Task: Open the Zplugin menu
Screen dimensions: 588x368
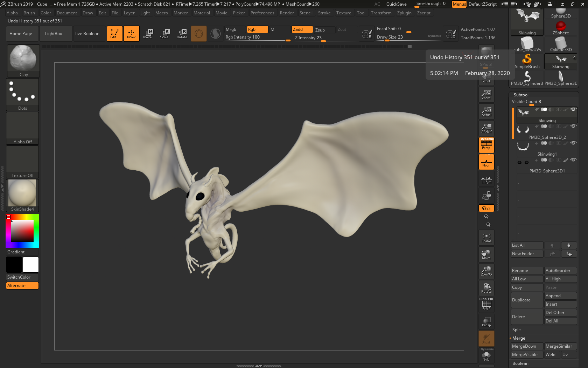Action: (x=404, y=13)
